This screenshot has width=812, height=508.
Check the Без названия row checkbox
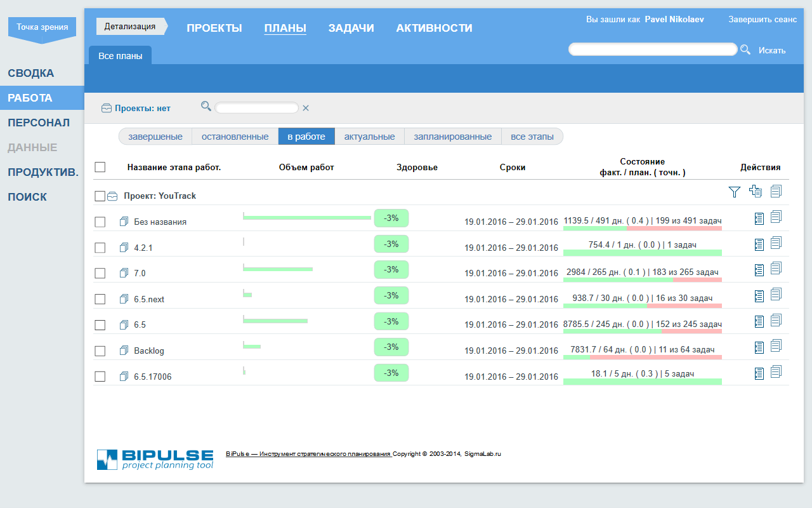[x=100, y=222]
